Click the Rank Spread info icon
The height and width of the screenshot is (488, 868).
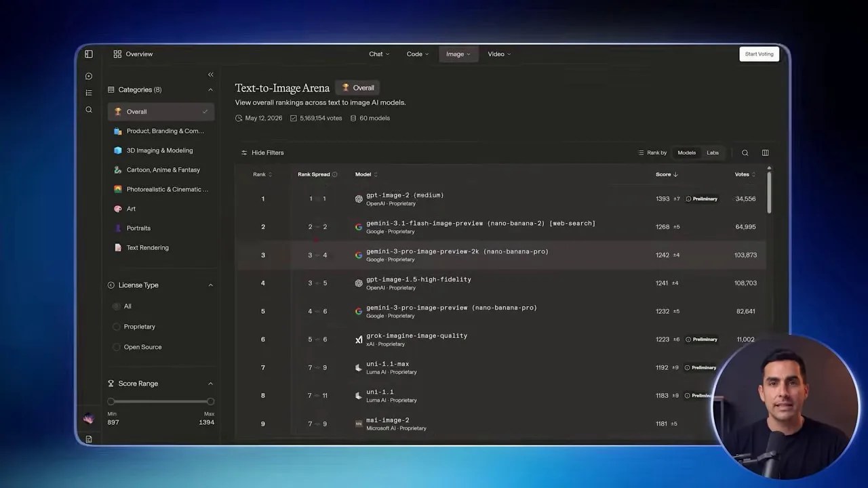(334, 174)
